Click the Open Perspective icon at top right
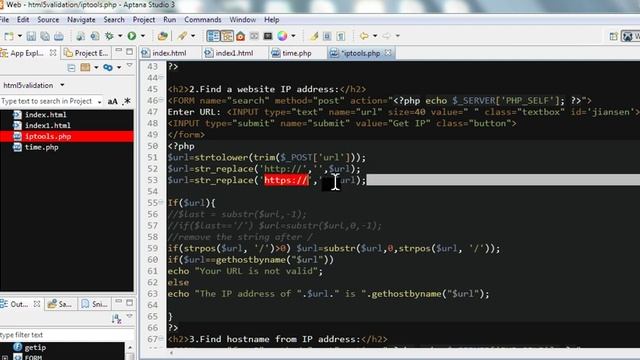This screenshot has height=360, width=640. (613, 36)
